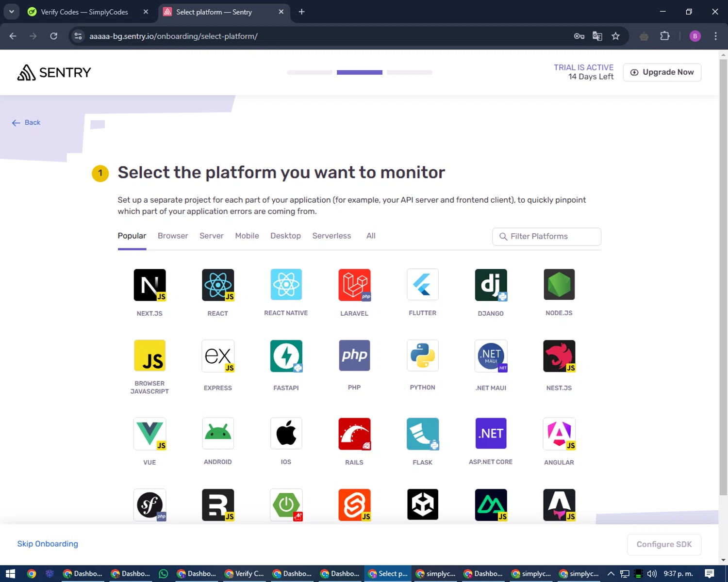Image resolution: width=728 pixels, height=582 pixels.
Task: Select the Next.js platform icon
Action: 149,285
